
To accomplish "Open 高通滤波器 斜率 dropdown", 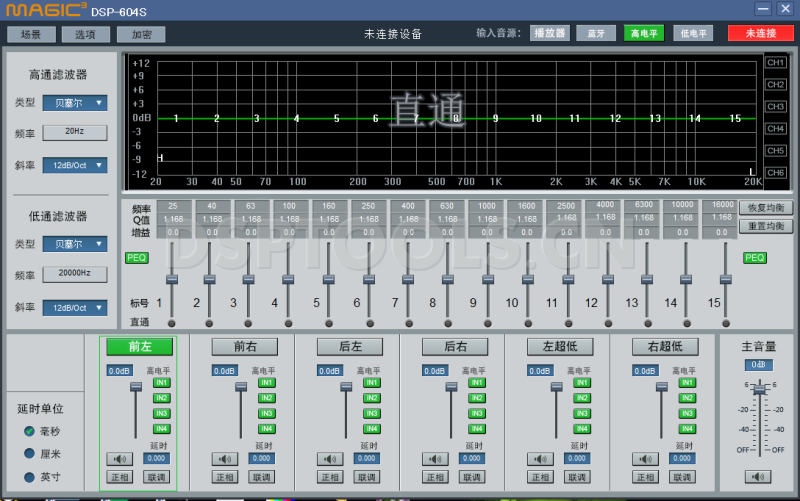I will coord(75,165).
